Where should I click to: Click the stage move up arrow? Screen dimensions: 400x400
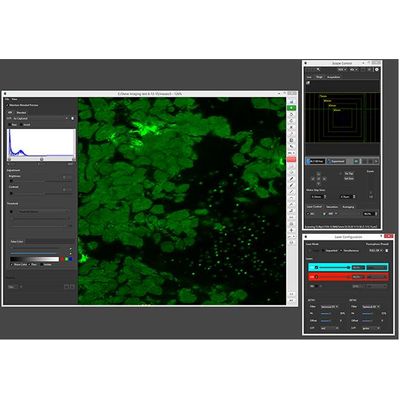[318, 174]
